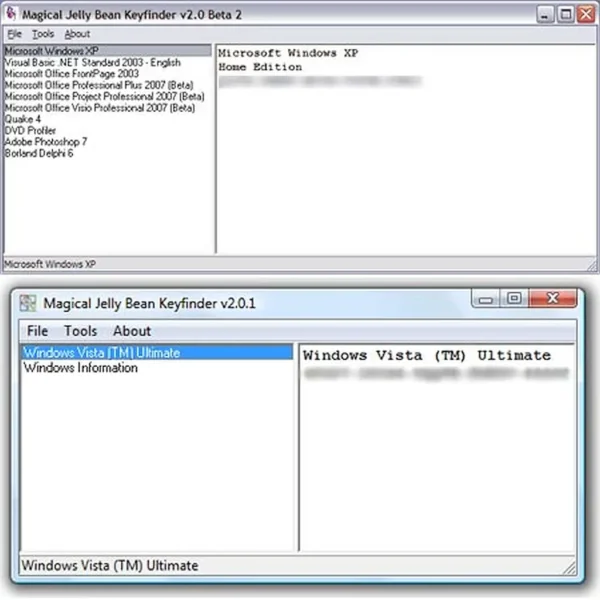
Task: Maximize the Keyfinder v2.0 Beta 2 window
Action: tap(566, 15)
